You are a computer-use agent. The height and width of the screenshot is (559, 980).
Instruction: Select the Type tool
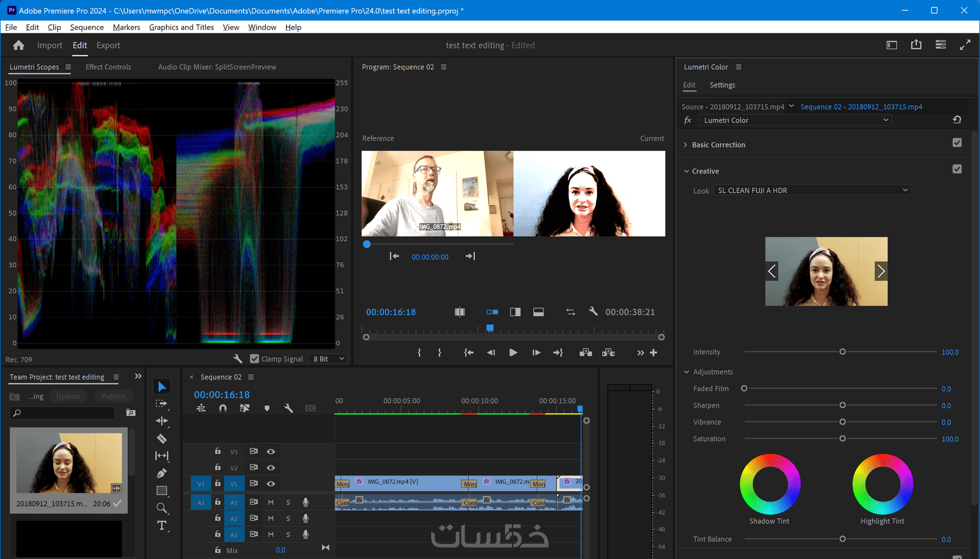coord(162,526)
